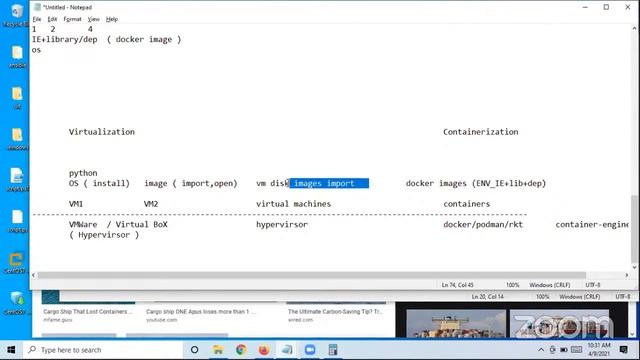This screenshot has height=360, width=640.
Task: Click the horizontal scrollbar thumb in Notepad
Action: point(312,275)
